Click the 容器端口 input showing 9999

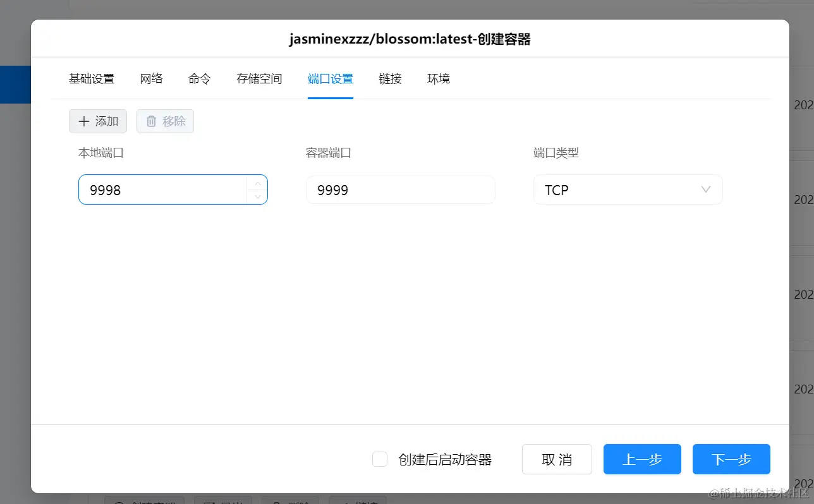point(400,189)
